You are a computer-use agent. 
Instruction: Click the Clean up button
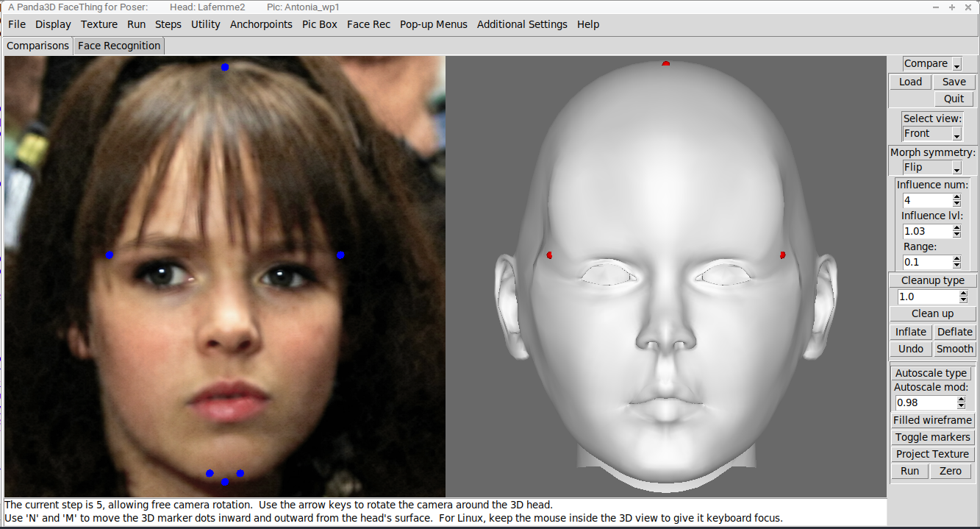coord(933,313)
